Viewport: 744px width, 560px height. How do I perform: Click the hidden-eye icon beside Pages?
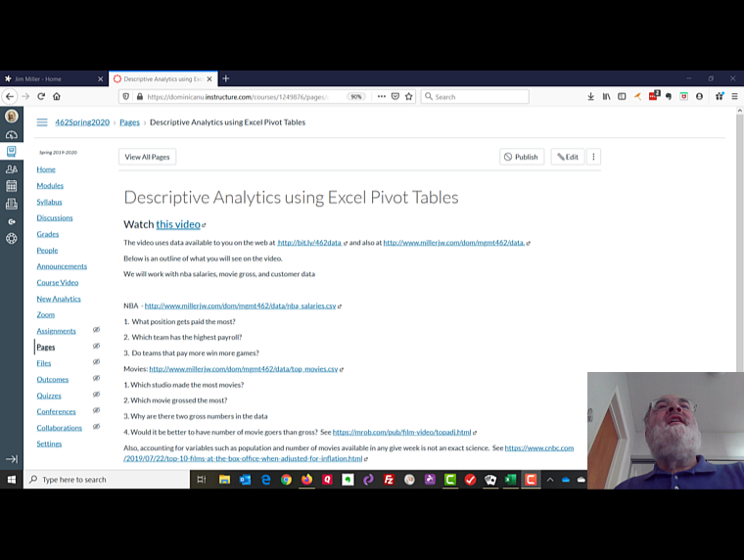pos(96,346)
